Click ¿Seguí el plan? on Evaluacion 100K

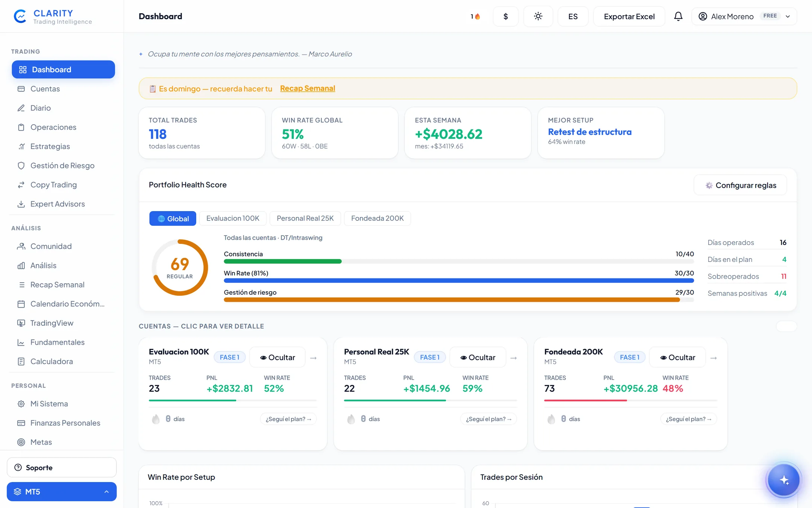288,419
